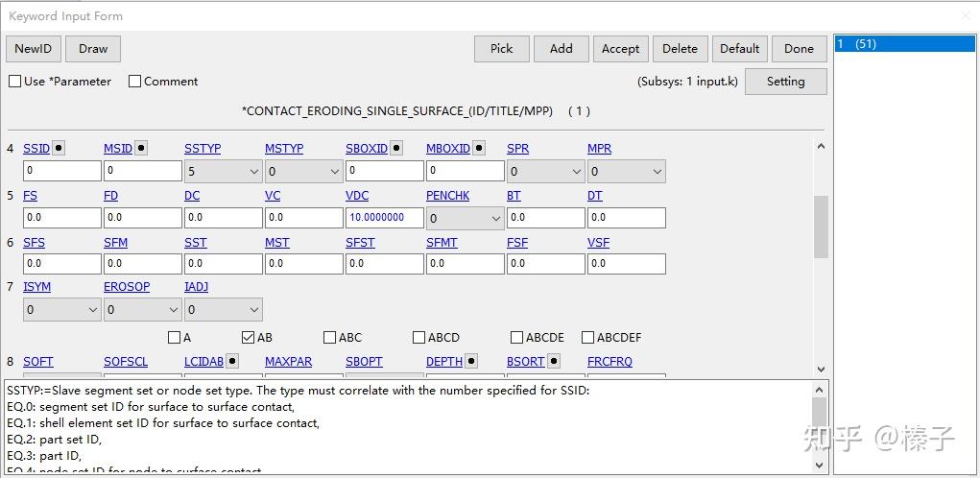
Task: Uncheck the AB card option
Action: click(249, 337)
